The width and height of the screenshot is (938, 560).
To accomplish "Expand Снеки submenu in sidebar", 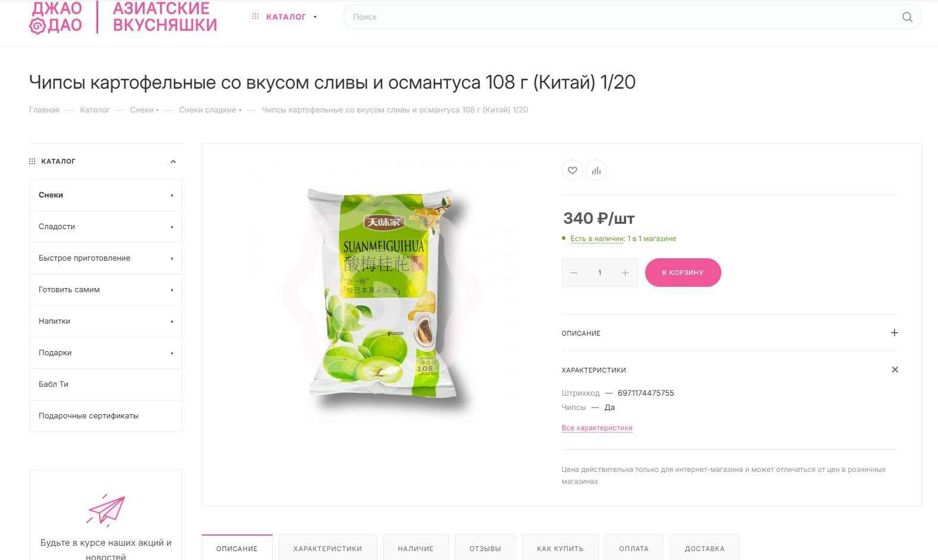I will pyautogui.click(x=172, y=195).
